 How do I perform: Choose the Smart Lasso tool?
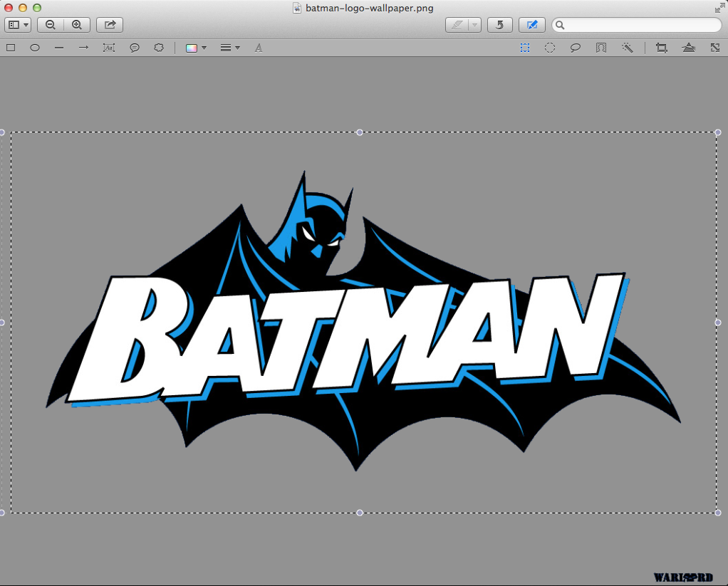pos(600,48)
